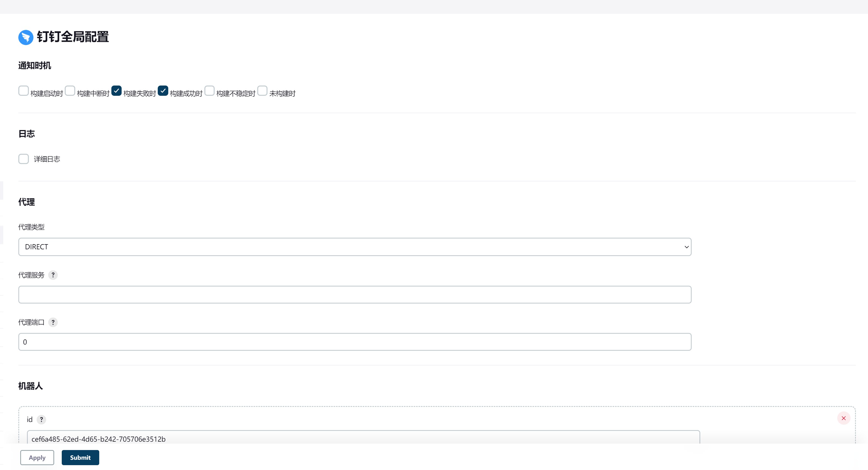868x470 pixels.
Task: Enable 未构建时 notification checkbox
Action: tap(262, 91)
